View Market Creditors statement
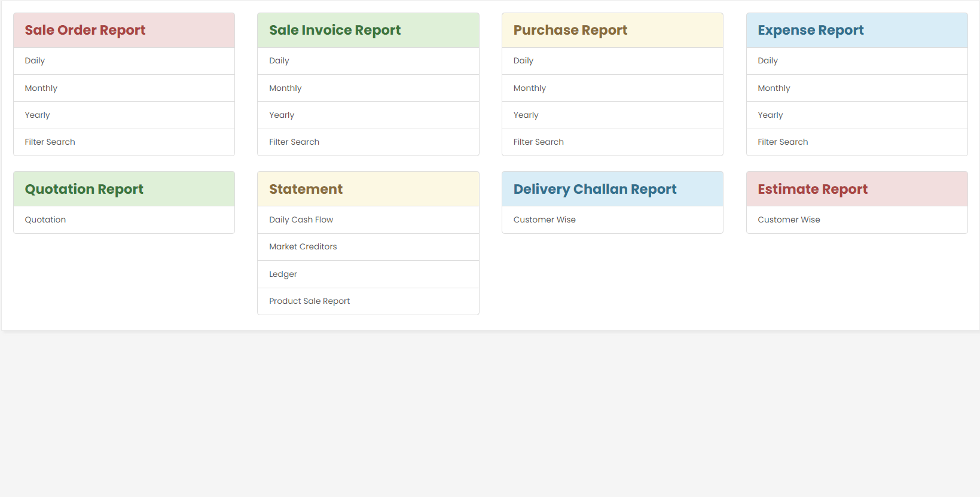This screenshot has height=497, width=980. [303, 247]
